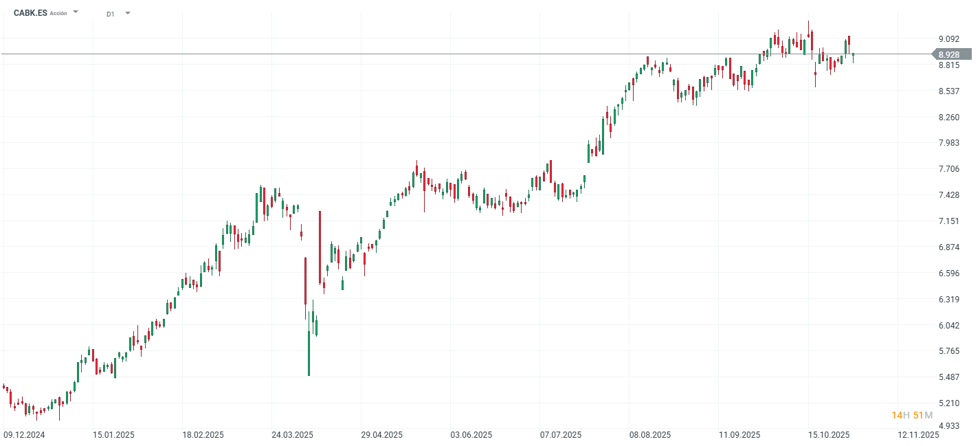Click the current price tag 8.928
The width and height of the screenshot is (980, 446).
(x=949, y=52)
